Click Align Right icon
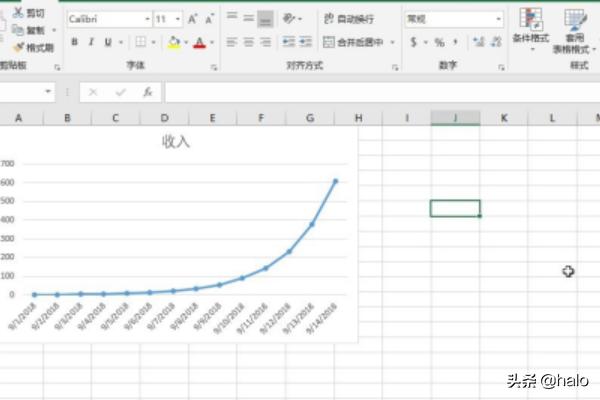 [265, 42]
